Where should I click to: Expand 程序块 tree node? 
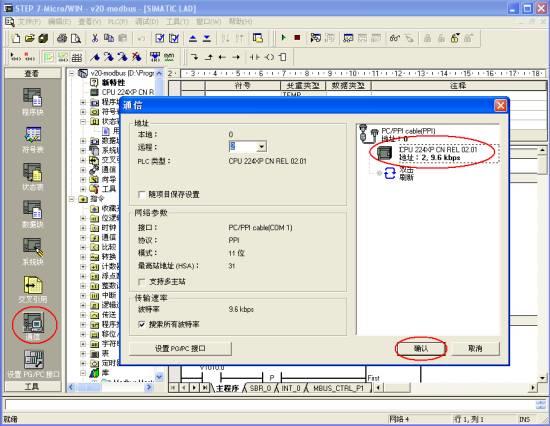[x=83, y=102]
